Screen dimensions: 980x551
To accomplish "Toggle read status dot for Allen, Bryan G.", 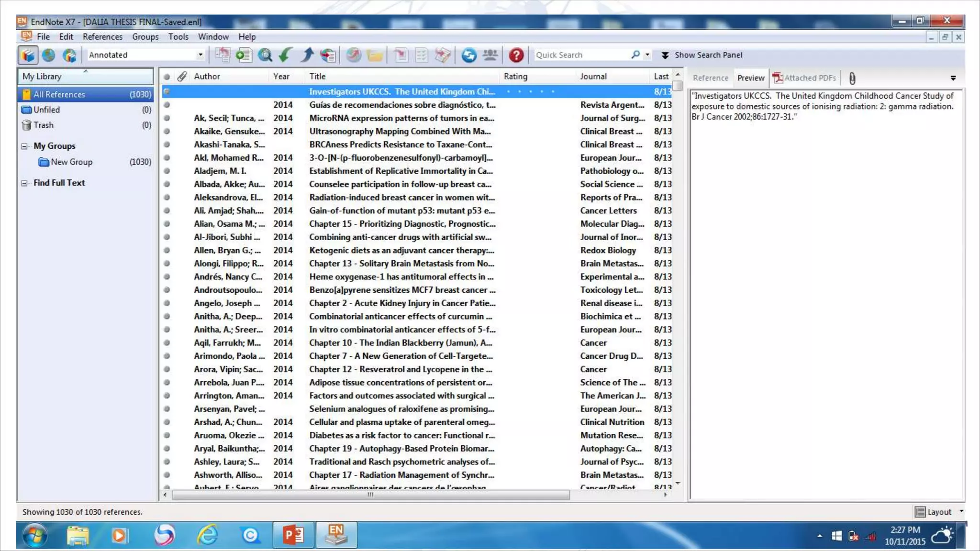I will click(x=167, y=250).
